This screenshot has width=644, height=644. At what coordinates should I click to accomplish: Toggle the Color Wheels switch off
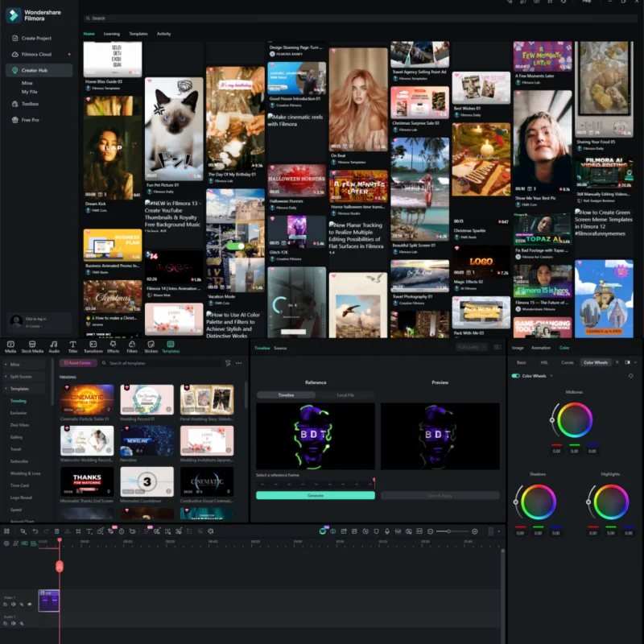point(517,376)
